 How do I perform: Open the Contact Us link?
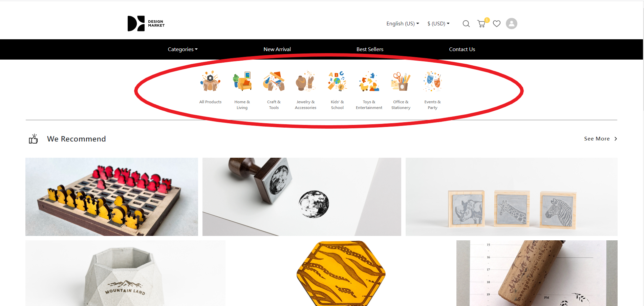[x=462, y=49]
